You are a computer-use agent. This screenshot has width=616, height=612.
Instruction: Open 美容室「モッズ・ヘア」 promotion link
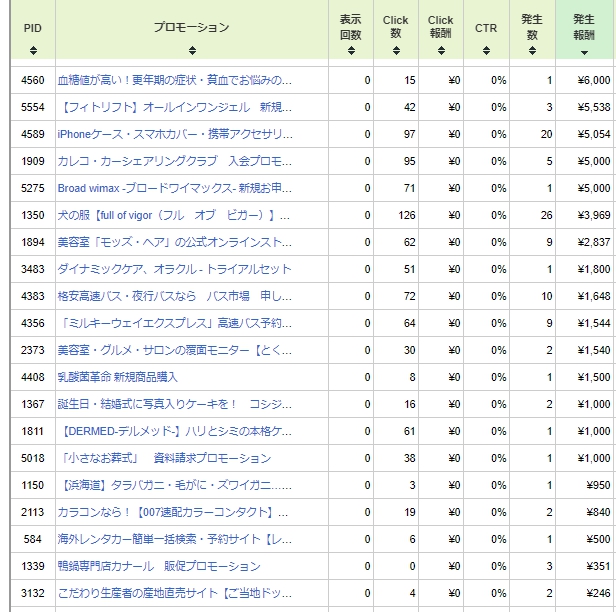click(x=175, y=242)
